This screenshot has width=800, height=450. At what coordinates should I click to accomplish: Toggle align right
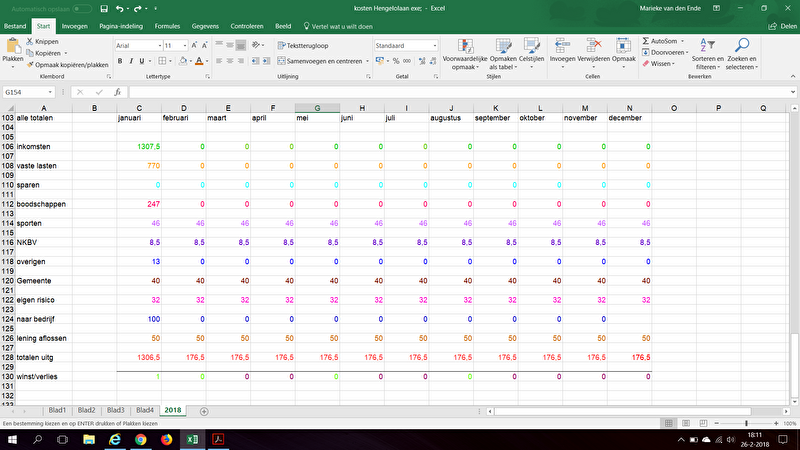[241, 61]
